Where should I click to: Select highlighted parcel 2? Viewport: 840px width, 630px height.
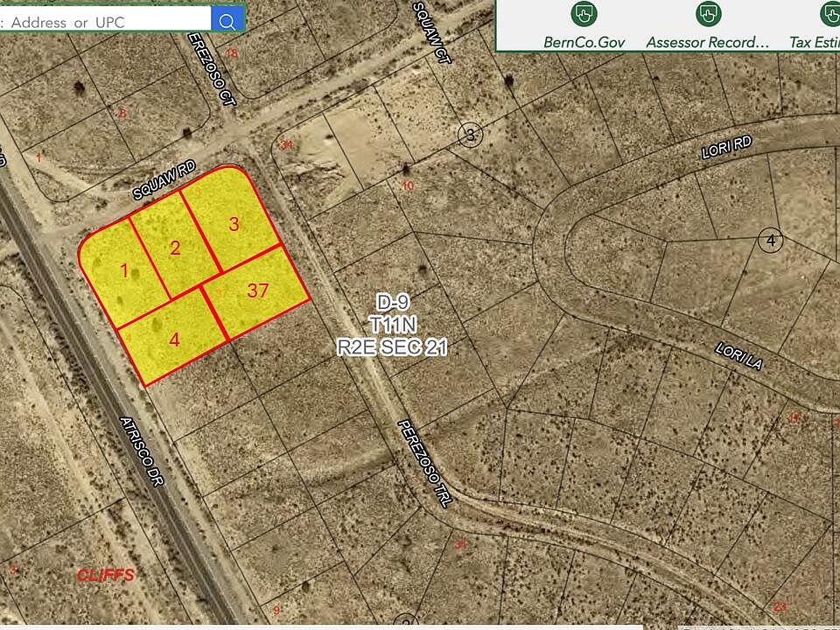175,248
